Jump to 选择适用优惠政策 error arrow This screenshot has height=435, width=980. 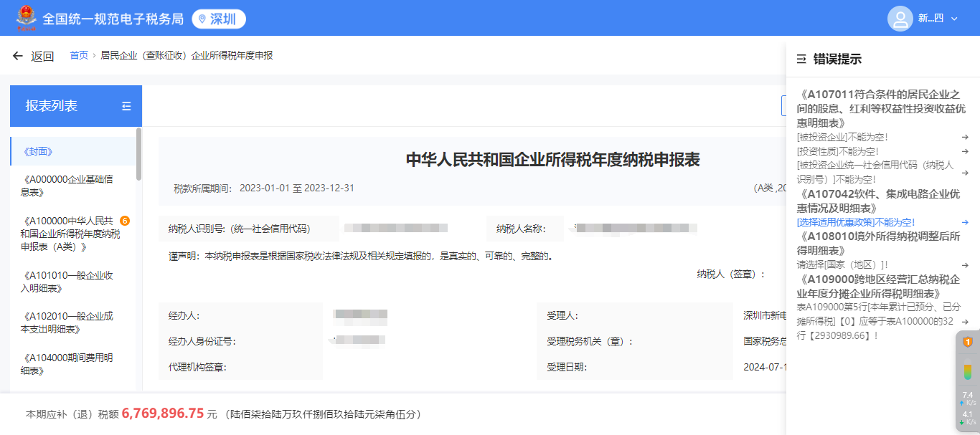coord(965,222)
